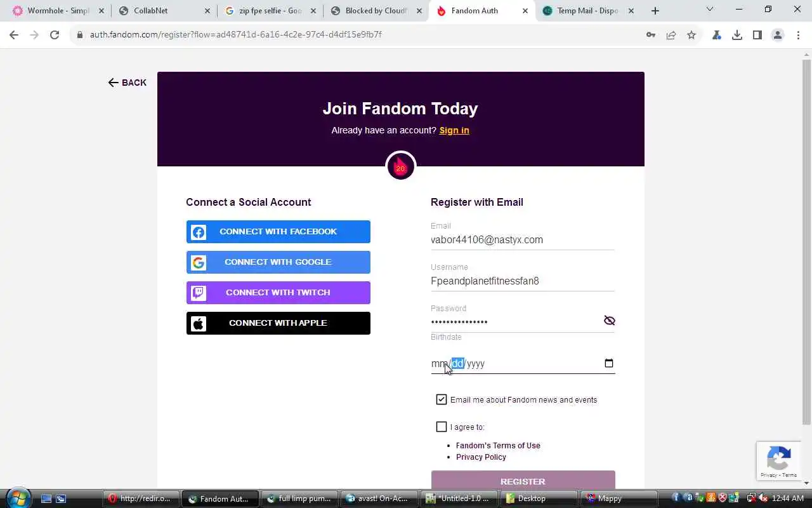Switch to the CollabNet tab

pyautogui.click(x=163, y=11)
